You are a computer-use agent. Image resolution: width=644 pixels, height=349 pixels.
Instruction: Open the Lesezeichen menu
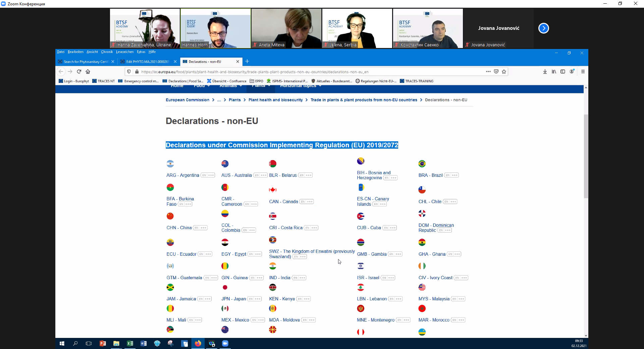click(x=124, y=52)
